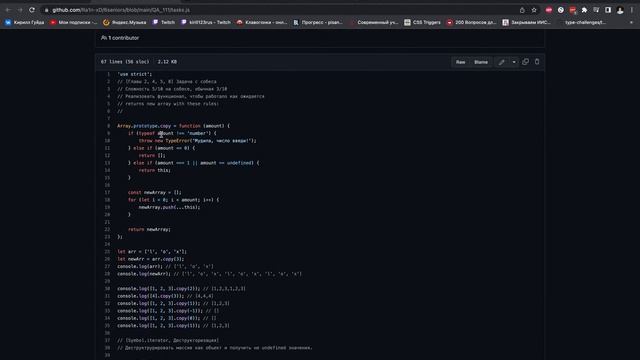Open the Extensions puzzle-piece menu
This screenshot has width=640, height=360.
point(584,10)
